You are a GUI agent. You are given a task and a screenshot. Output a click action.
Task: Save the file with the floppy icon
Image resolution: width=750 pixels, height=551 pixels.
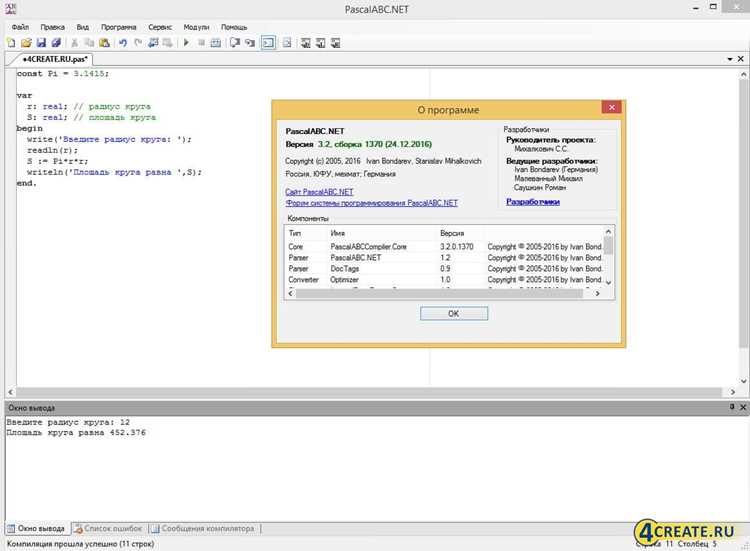click(42, 43)
